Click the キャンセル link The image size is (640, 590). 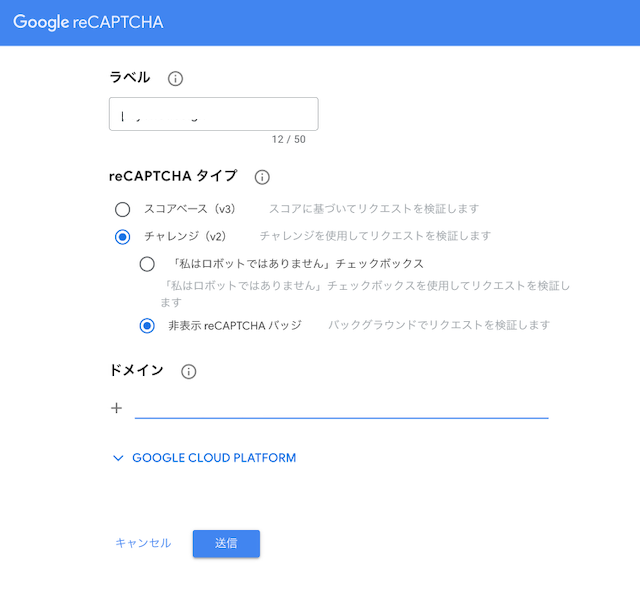tap(143, 543)
